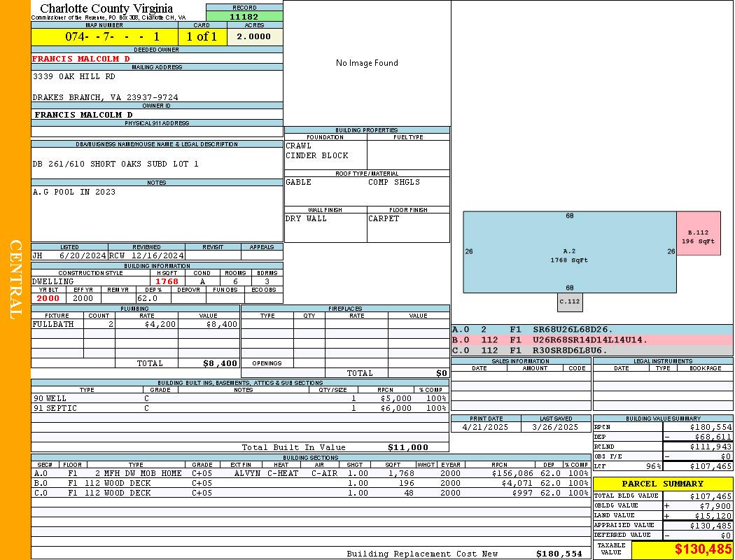Screen dimensions: 735x560
Task: Click the yellow PARCEL SUMMARY header
Action: [x=662, y=484]
